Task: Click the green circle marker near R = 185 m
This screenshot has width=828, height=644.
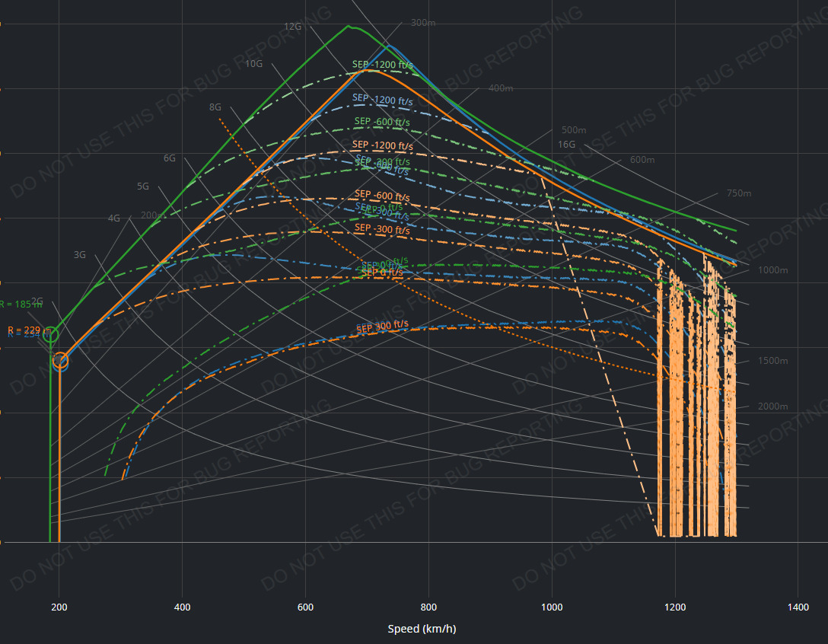Action: pyautogui.click(x=50, y=334)
